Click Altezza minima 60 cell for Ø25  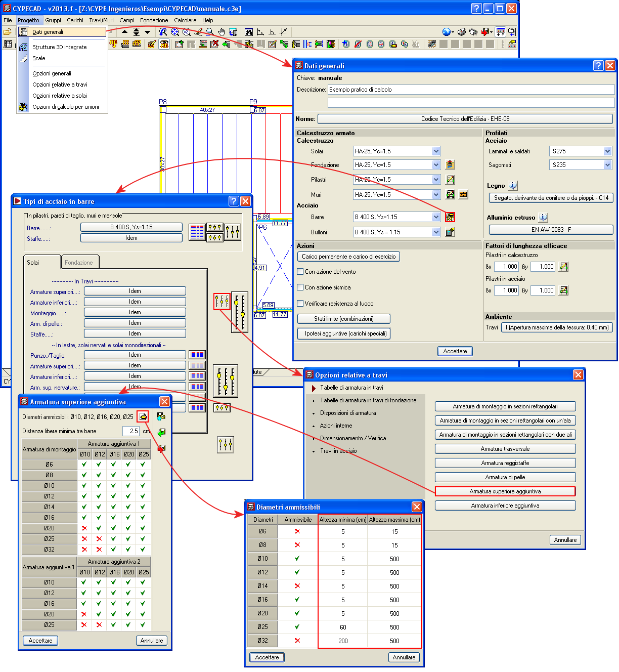coord(343,627)
